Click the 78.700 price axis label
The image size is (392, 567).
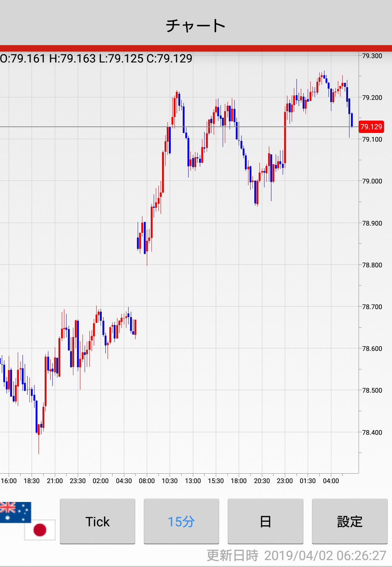tap(372, 307)
